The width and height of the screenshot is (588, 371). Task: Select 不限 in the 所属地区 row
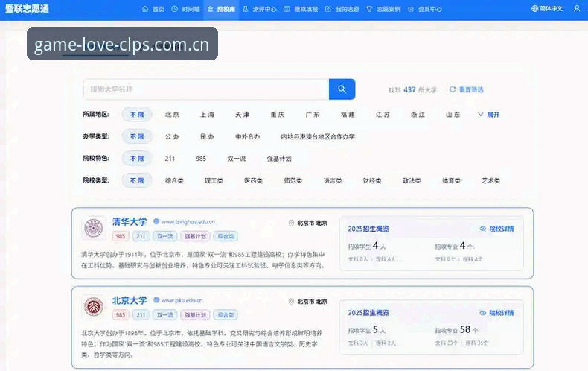point(137,115)
